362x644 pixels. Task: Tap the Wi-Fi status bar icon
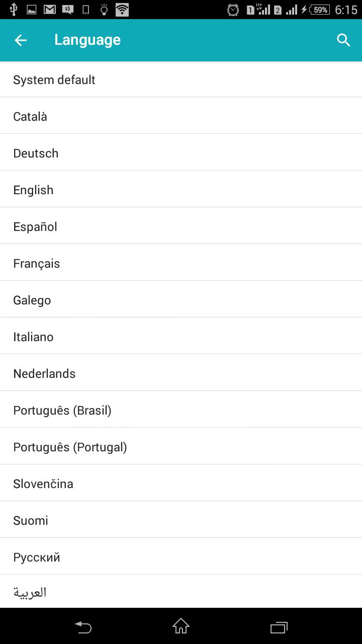click(122, 9)
